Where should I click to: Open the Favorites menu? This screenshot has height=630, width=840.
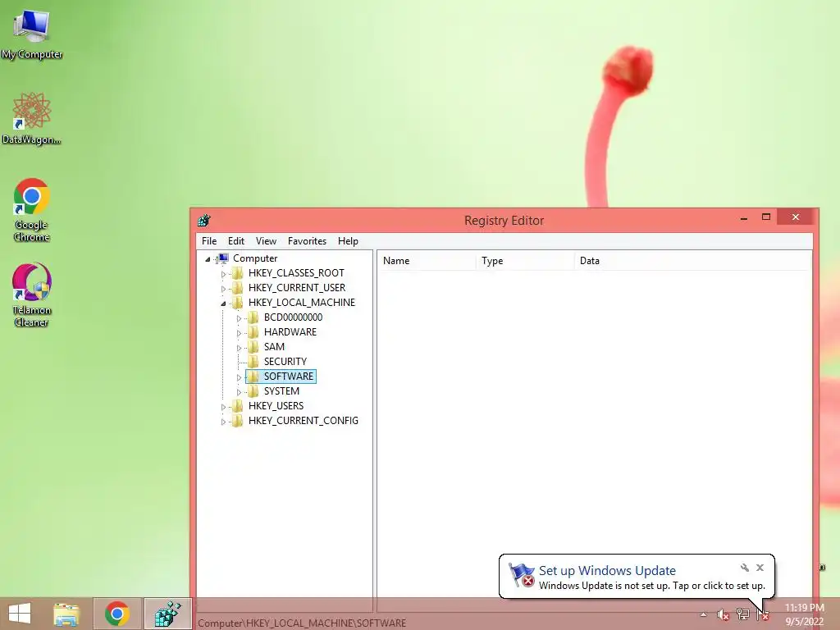(307, 241)
